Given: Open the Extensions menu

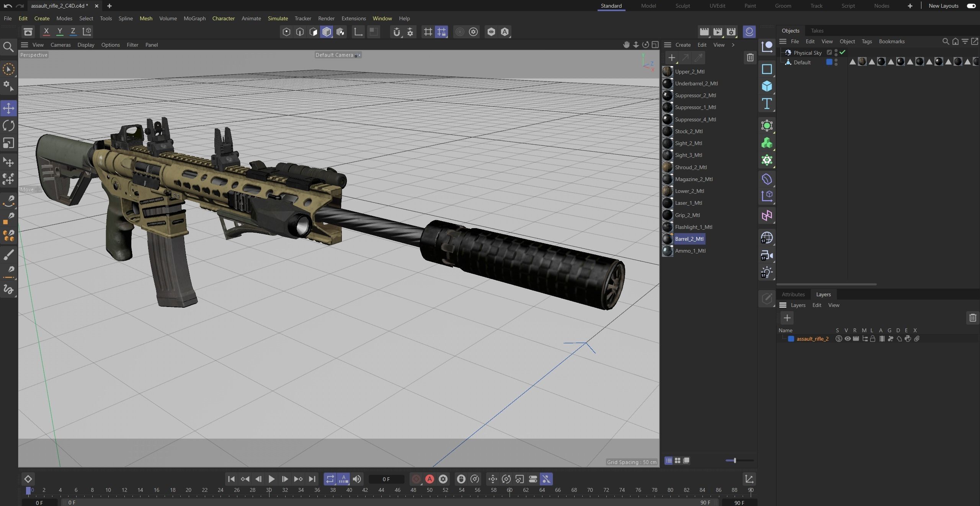Looking at the screenshot, I should click(x=353, y=18).
